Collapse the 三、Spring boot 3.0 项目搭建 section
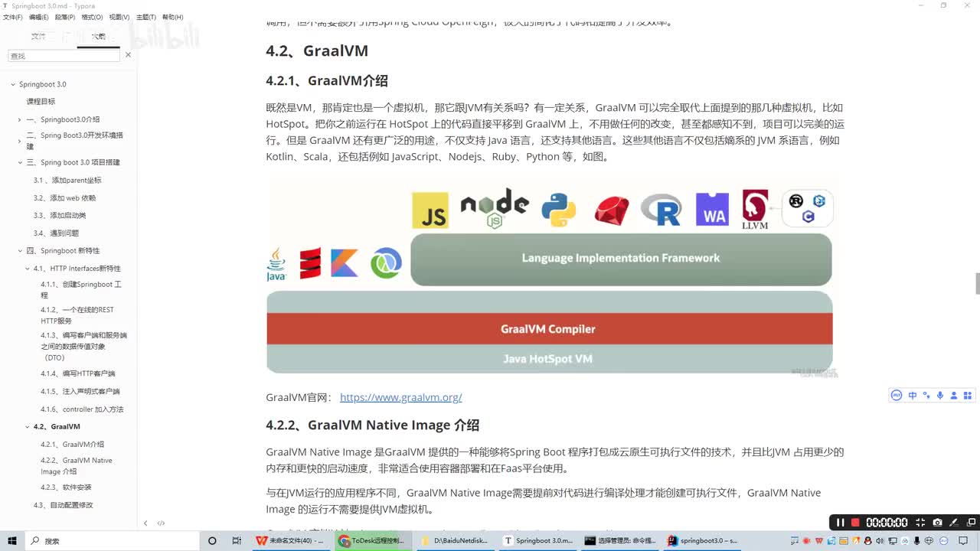This screenshot has height=551, width=980. click(x=20, y=162)
